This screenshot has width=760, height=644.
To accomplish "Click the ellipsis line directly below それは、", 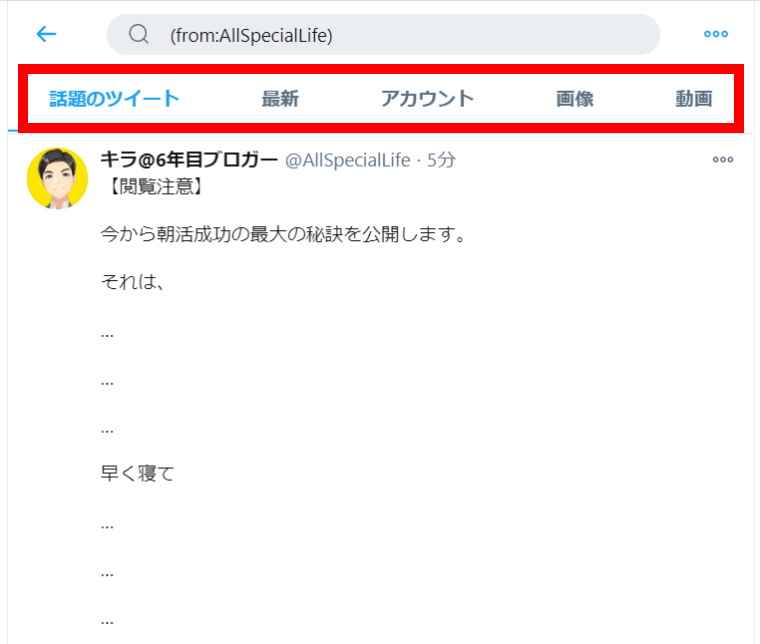I will point(107,332).
